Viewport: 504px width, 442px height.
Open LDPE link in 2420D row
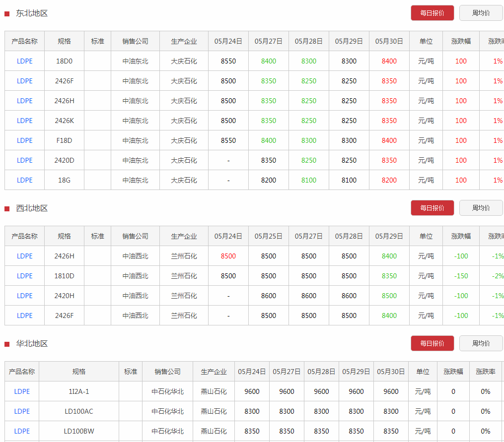(x=25, y=161)
